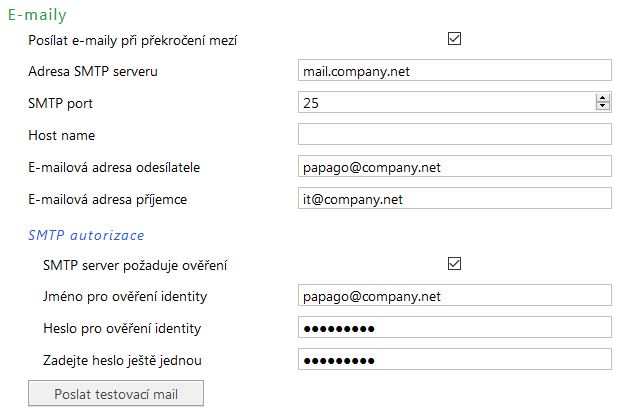Increase SMTP port with up arrow
The width and height of the screenshot is (621, 417).
(602, 98)
